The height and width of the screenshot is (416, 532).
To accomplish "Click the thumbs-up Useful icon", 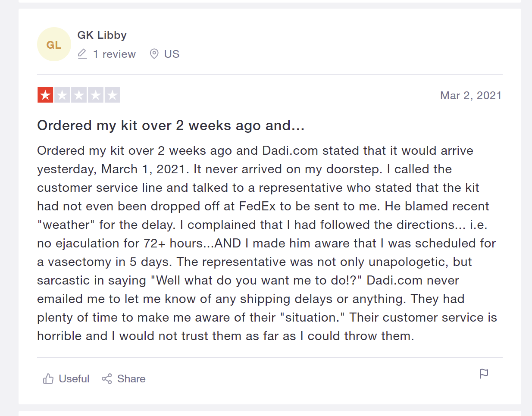I will point(48,379).
